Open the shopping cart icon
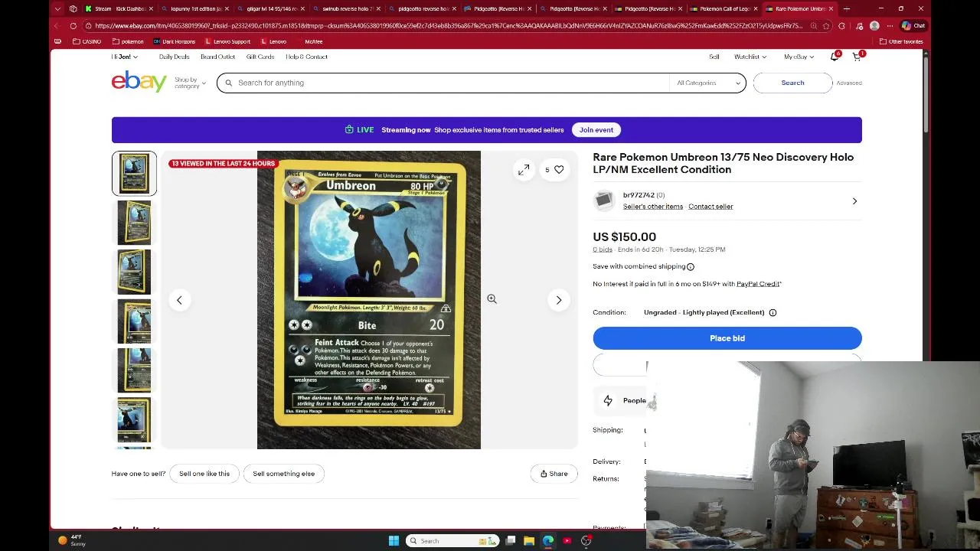The height and width of the screenshot is (551, 980). coord(857,57)
